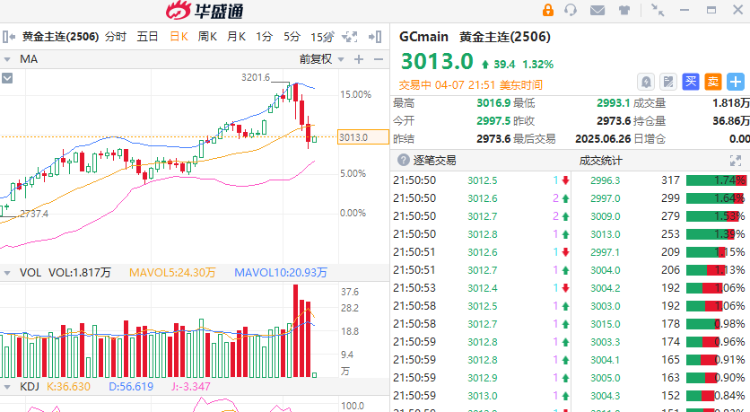
Task: Click the D:56.619 KDJ value
Action: pyautogui.click(x=131, y=387)
